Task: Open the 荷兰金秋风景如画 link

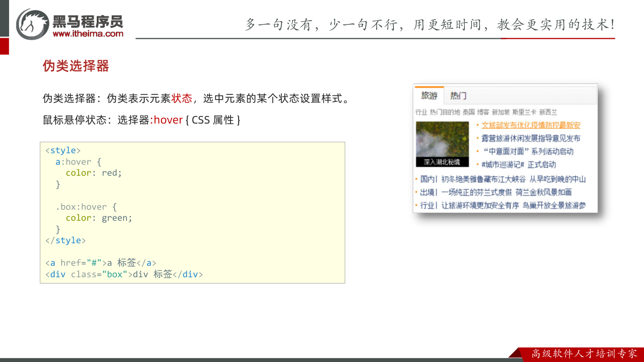Action: [x=543, y=192]
